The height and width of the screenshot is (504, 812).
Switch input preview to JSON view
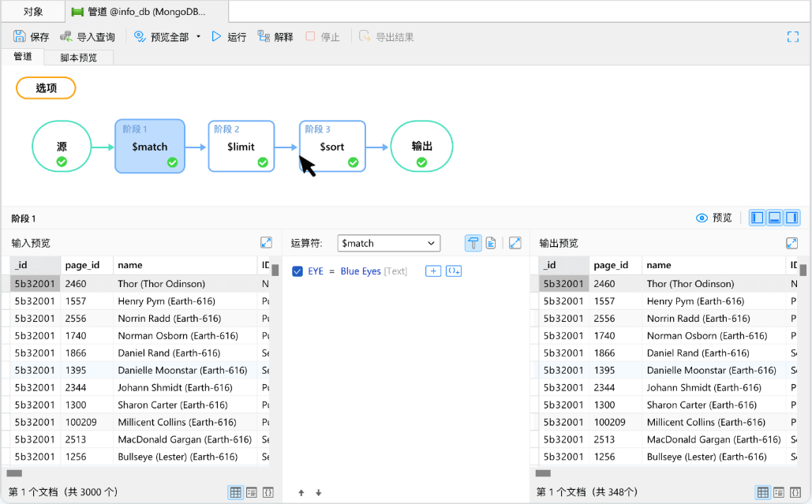pyautogui.click(x=268, y=493)
